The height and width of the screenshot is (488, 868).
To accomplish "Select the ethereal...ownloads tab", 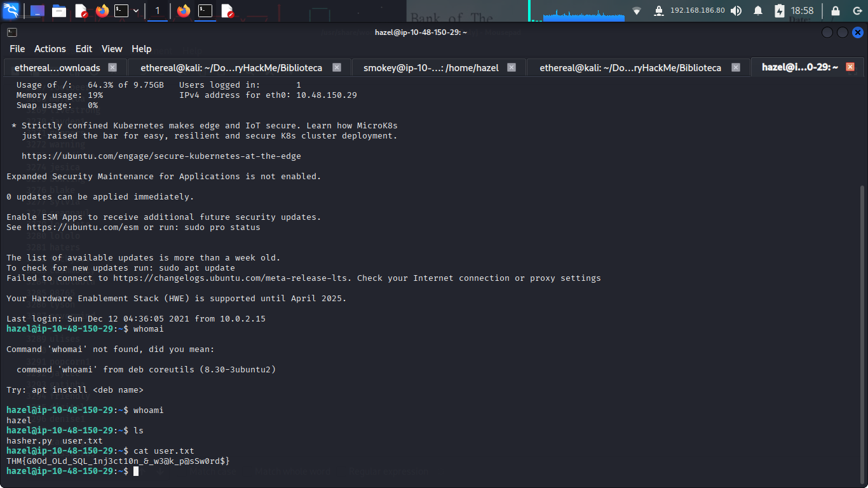I will click(57, 67).
